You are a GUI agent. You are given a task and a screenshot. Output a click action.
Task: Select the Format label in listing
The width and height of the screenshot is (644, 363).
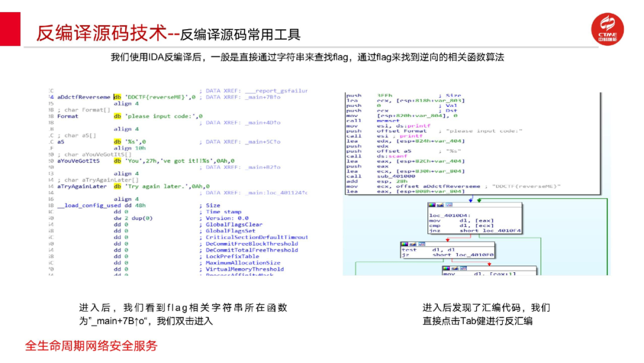click(x=68, y=116)
